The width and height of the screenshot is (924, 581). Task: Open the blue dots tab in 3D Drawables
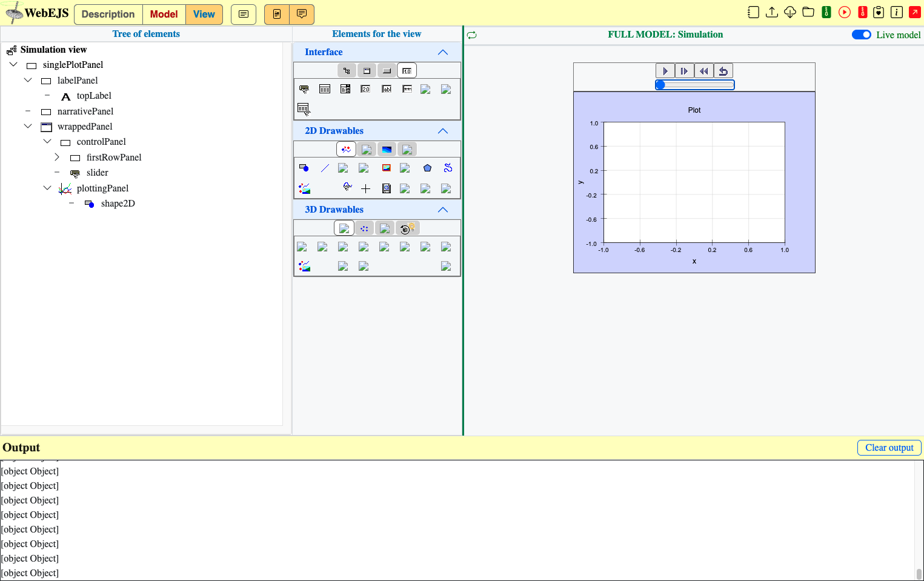364,228
